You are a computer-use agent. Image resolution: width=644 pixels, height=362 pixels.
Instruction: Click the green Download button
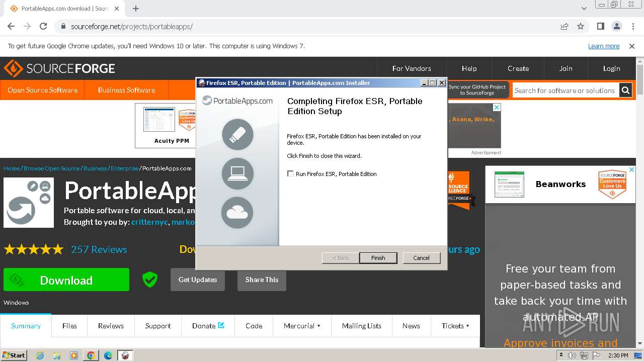coord(66,280)
